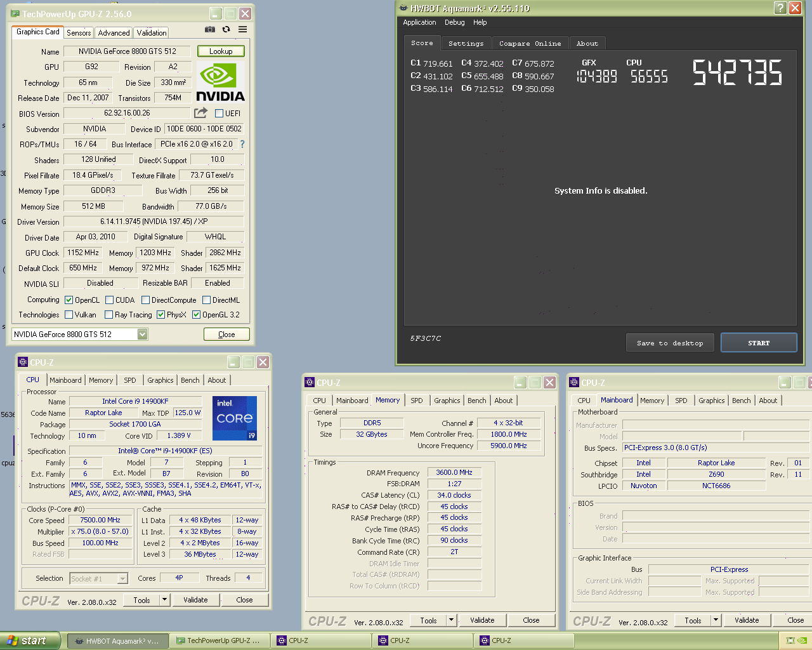Open Aquamark Compare Online tab

coord(530,44)
